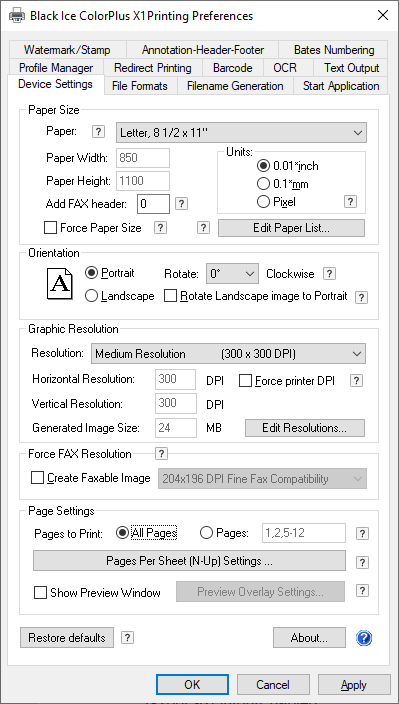
Task: Click the Apply button
Action: pos(354,685)
